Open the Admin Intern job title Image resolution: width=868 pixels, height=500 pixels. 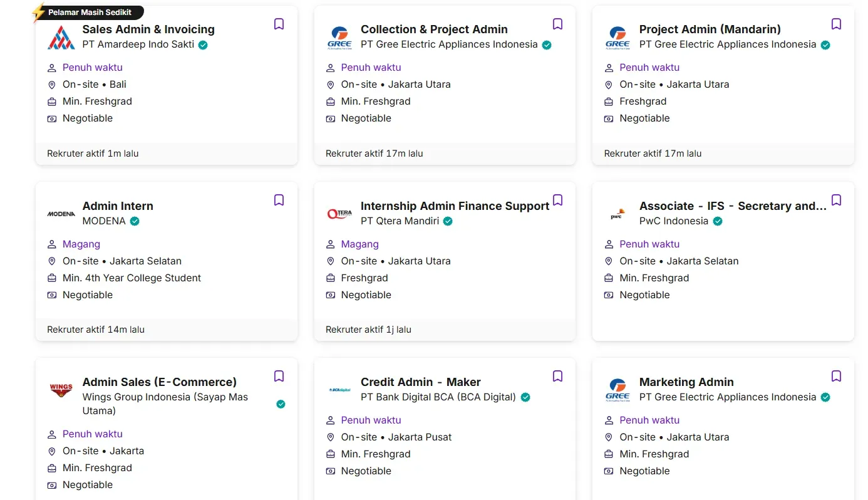coord(118,206)
